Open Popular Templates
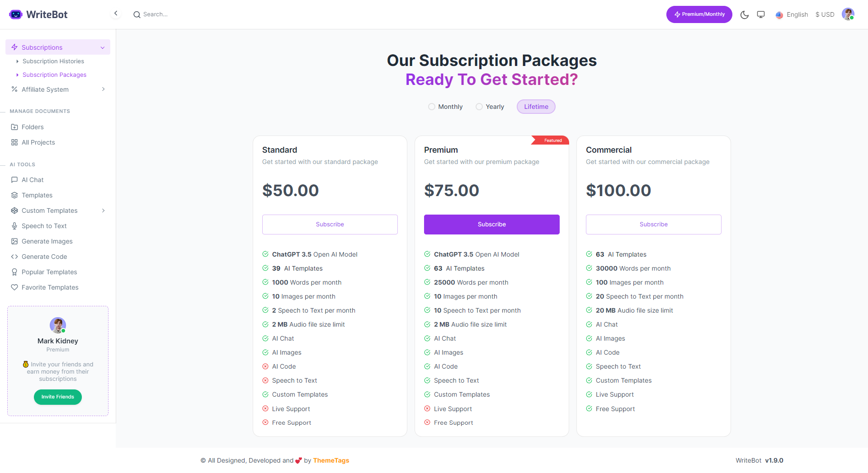Image resolution: width=868 pixels, height=473 pixels. tap(49, 272)
